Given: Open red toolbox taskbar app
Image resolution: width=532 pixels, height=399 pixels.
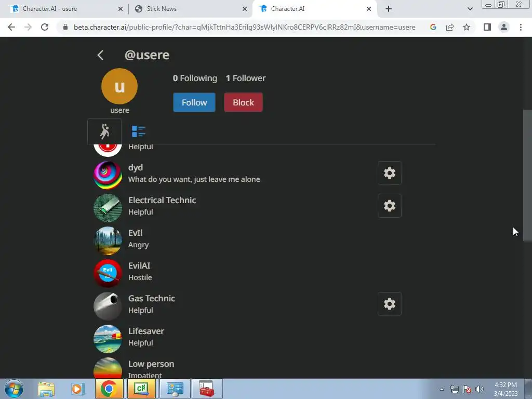Looking at the screenshot, I should pos(207,389).
